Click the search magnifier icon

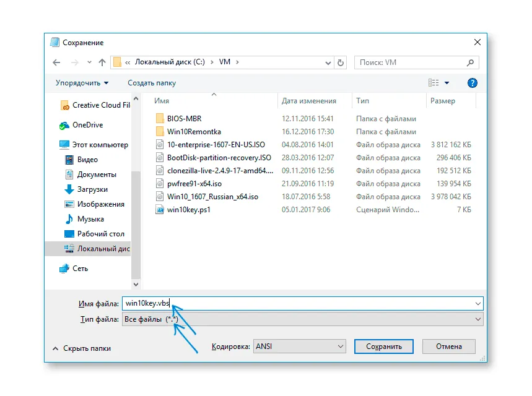(471, 62)
